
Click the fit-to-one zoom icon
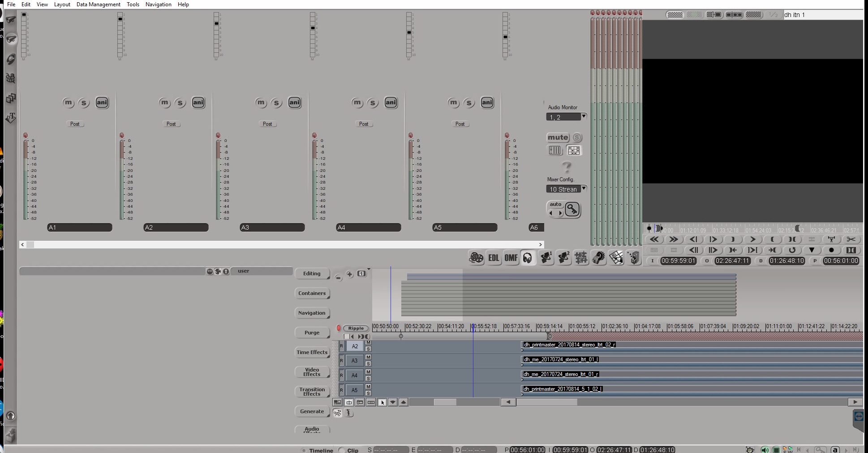pyautogui.click(x=361, y=274)
